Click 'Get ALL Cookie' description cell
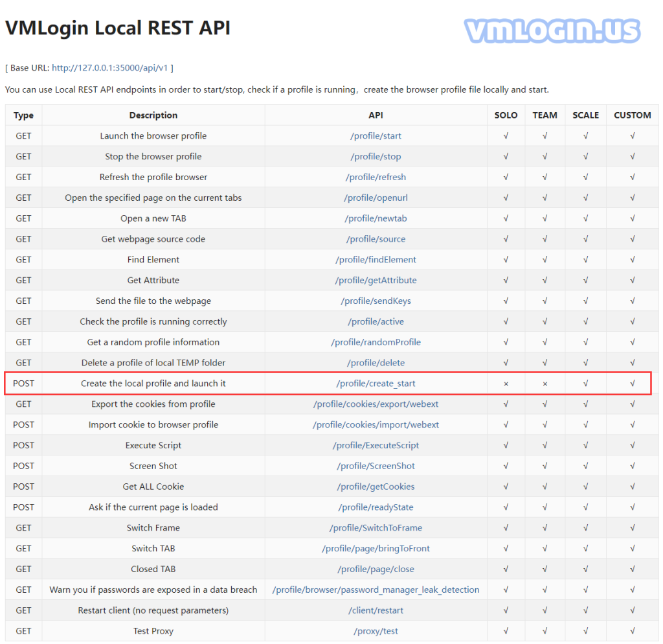Viewport: 663px width, 644px height. click(x=153, y=487)
